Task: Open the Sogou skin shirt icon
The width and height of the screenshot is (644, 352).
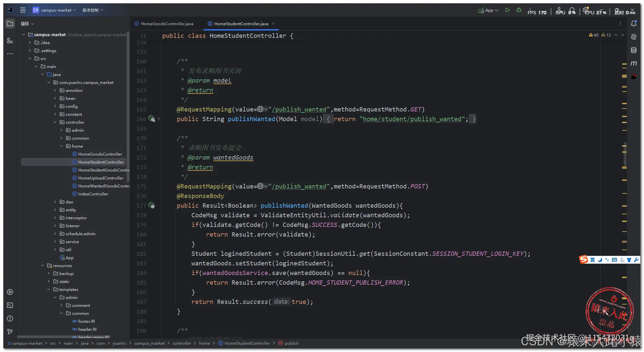Action: click(629, 260)
